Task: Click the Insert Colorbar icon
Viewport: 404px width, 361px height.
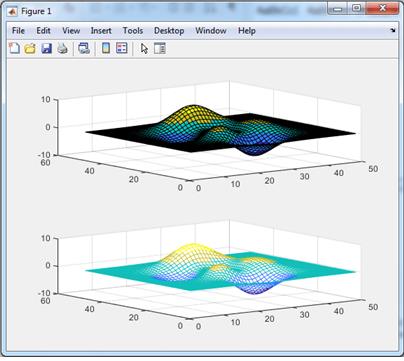Action: point(106,49)
